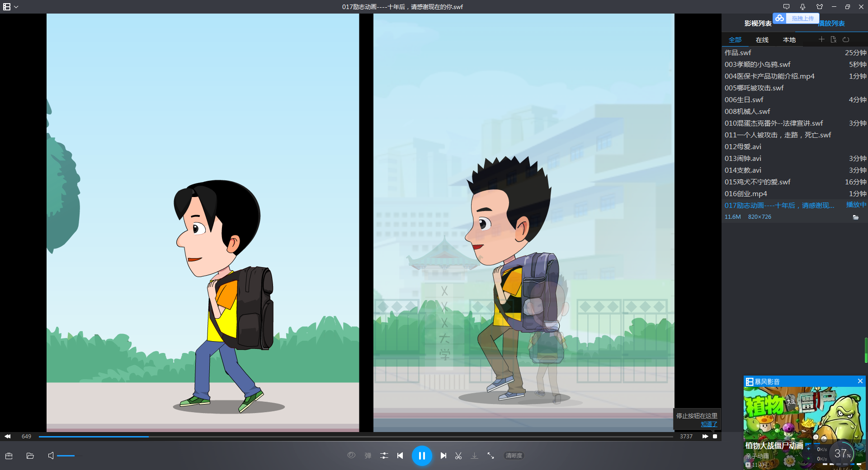868x470 pixels.
Task: Open the main menu icon at top-left
Action: tap(7, 7)
